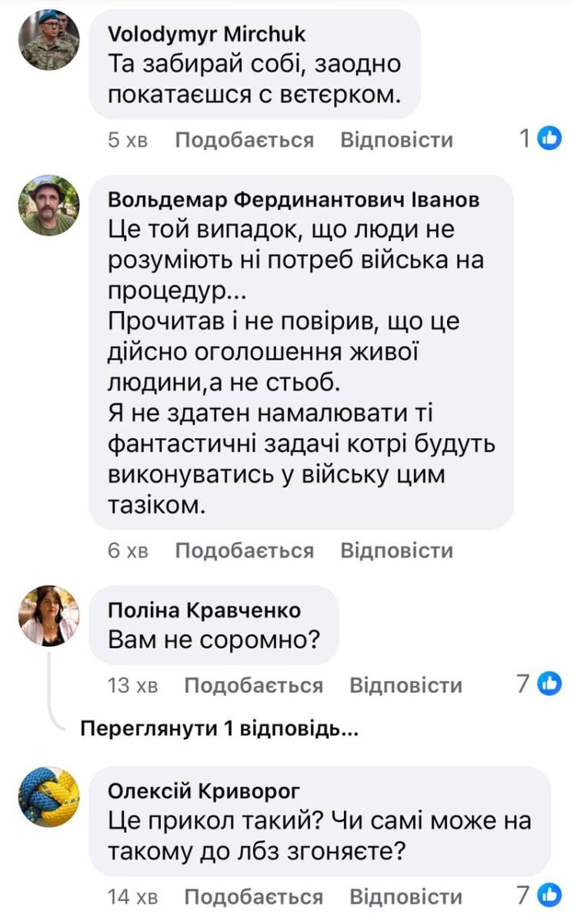Image resolution: width=574 pixels, height=924 pixels.
Task: Open Поліна Кравченко name link
Action: point(205,611)
